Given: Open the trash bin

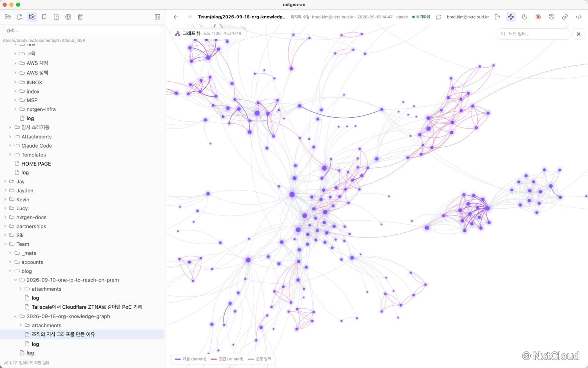Looking at the screenshot, I should [80, 17].
